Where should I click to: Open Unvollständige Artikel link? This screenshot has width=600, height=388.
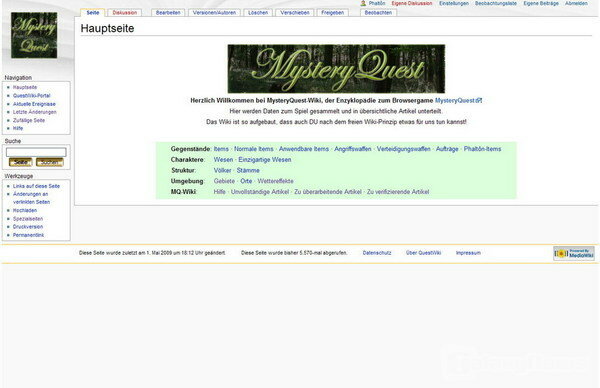click(260, 192)
